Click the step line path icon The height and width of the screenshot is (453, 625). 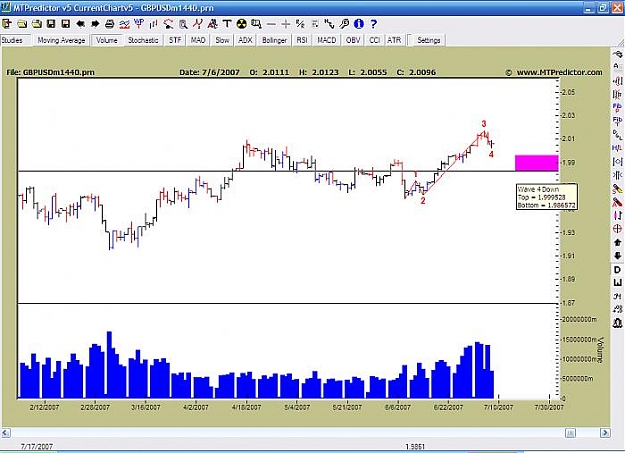[329, 24]
